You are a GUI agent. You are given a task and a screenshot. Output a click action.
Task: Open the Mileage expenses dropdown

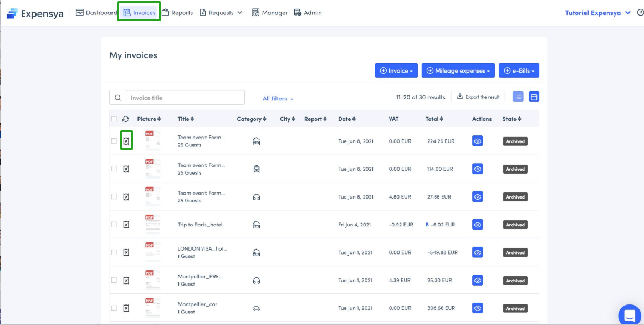click(458, 71)
